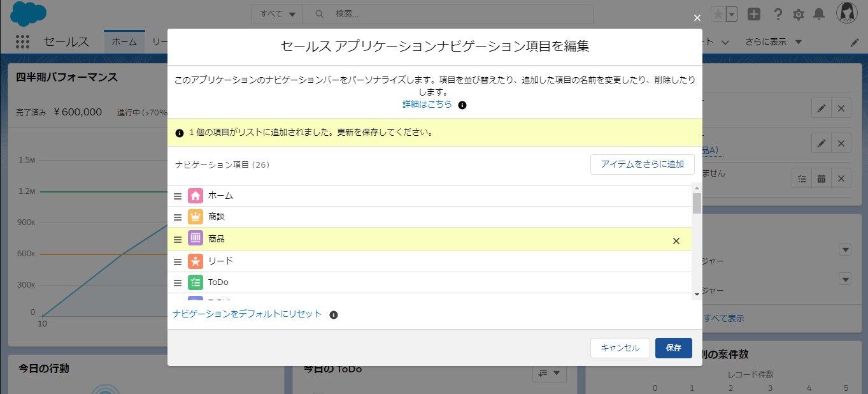Click the drag handle for ホーム row
Screen dimensions: 868x394
(x=178, y=196)
